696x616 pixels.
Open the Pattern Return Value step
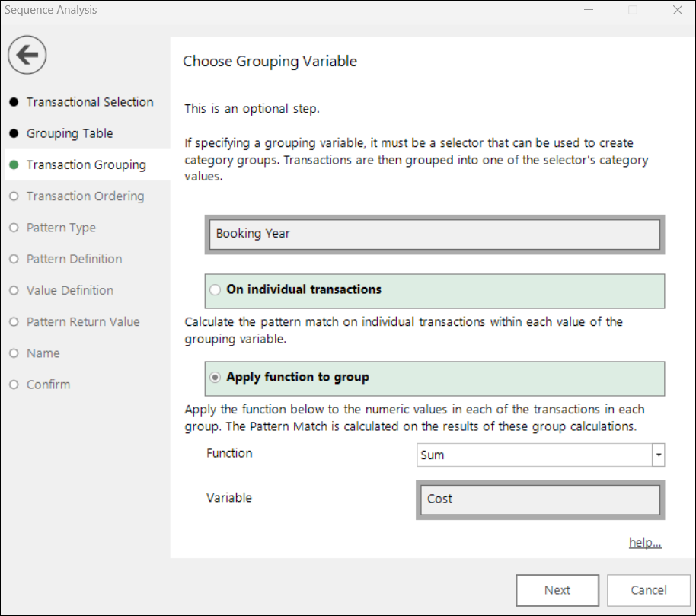click(x=83, y=322)
